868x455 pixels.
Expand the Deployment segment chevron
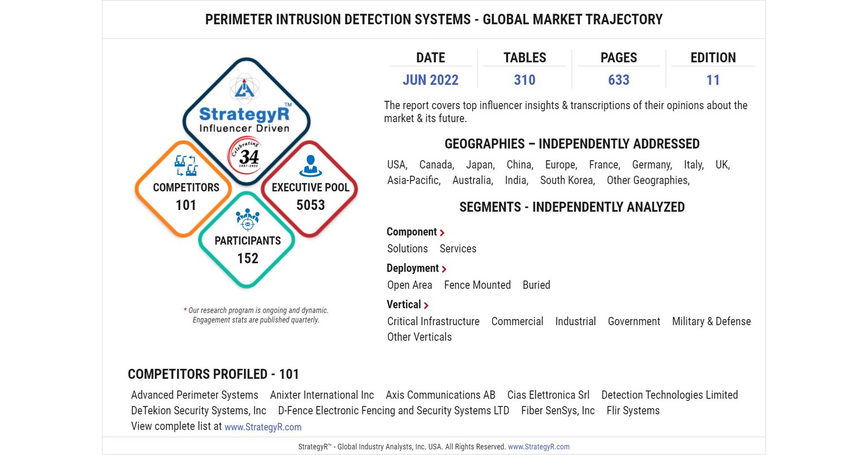coord(444,269)
